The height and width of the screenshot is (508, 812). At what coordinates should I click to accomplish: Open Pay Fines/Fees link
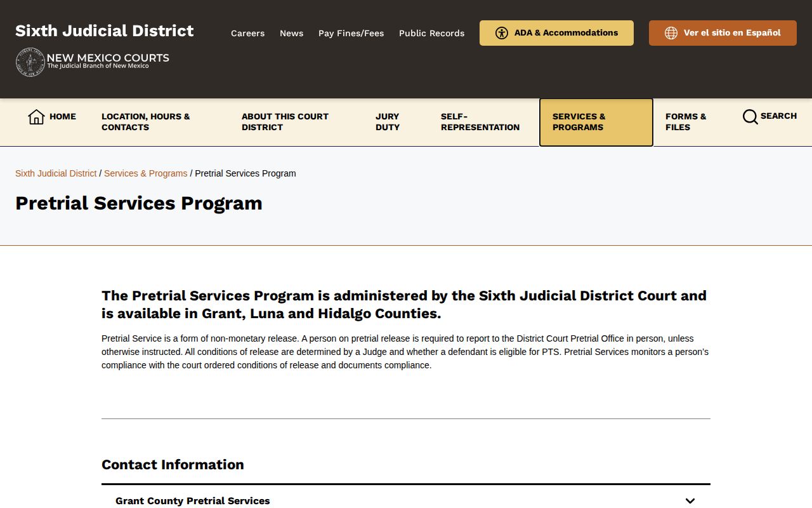point(351,33)
